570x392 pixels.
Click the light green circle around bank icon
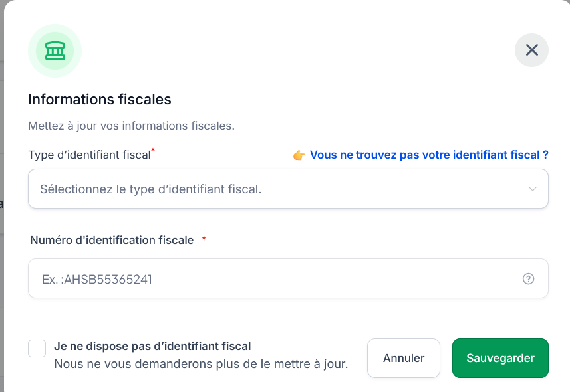click(55, 51)
